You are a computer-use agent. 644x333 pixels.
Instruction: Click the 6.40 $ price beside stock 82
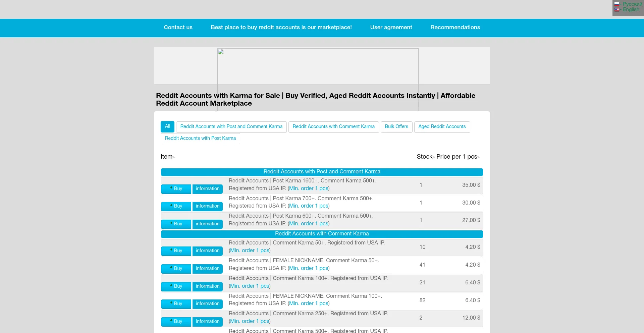pos(473,300)
